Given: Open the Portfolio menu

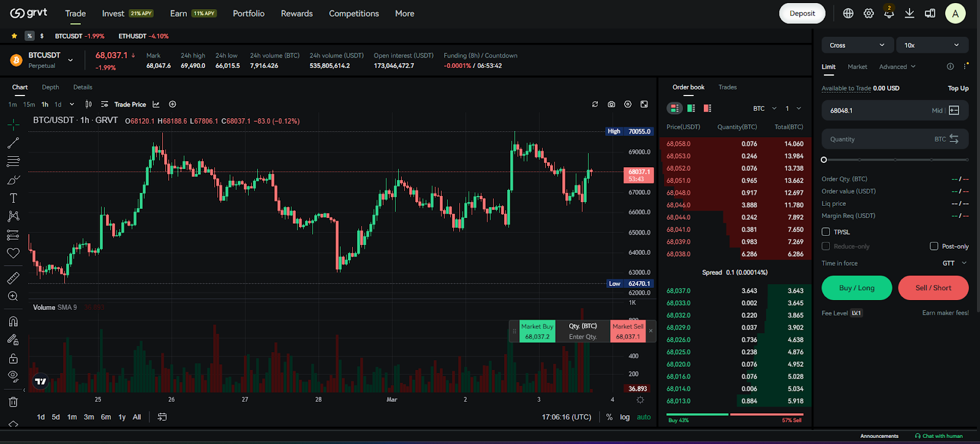Looking at the screenshot, I should pyautogui.click(x=249, y=13).
